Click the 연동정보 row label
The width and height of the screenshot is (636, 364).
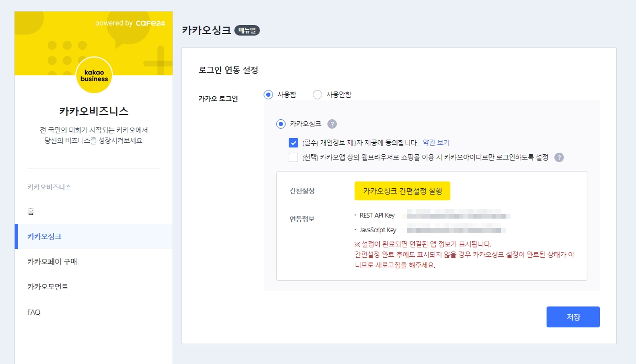(x=302, y=219)
